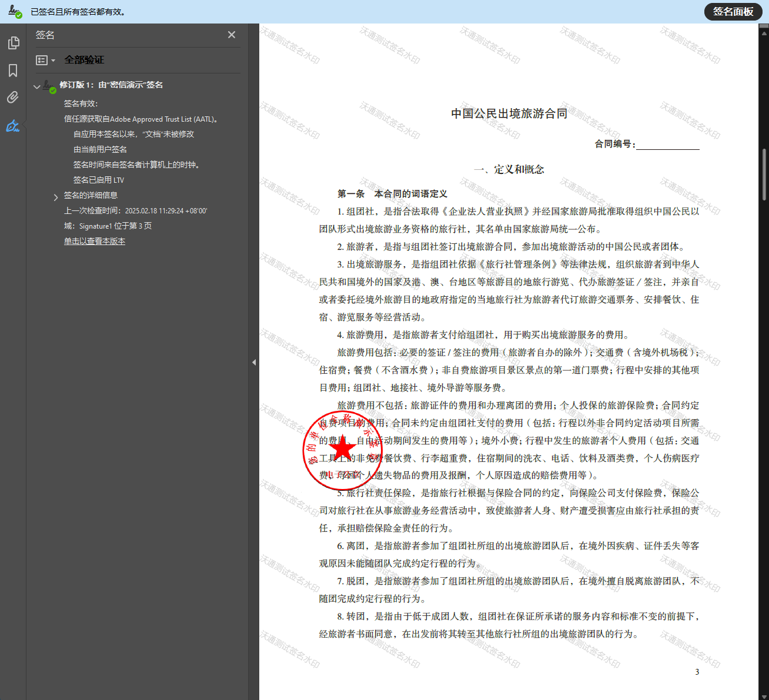Click the page number 3 at bottom
769x700 pixels.
697,672
